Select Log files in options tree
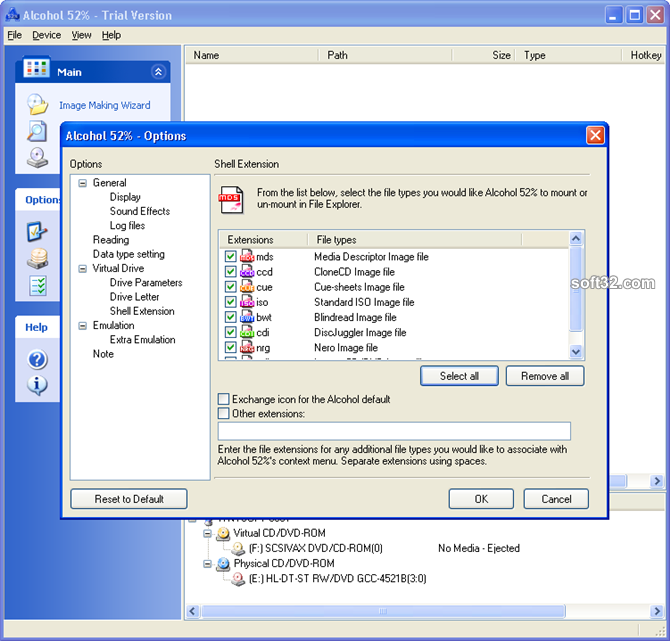This screenshot has height=641, width=670. coord(127,225)
